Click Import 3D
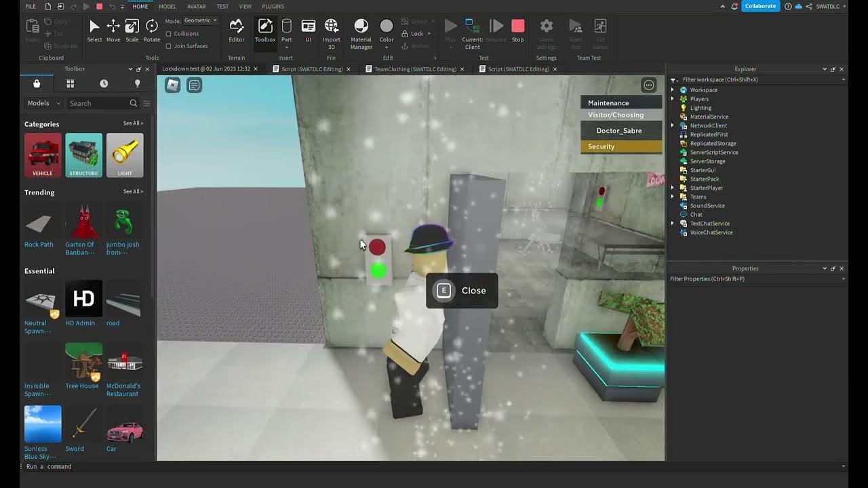The width and height of the screenshot is (868, 488). click(332, 34)
